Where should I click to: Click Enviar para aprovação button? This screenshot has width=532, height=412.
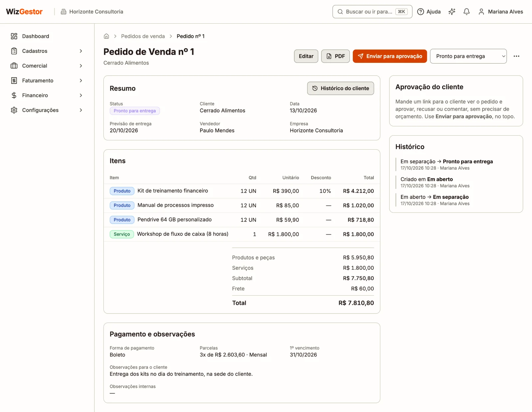tap(390, 56)
